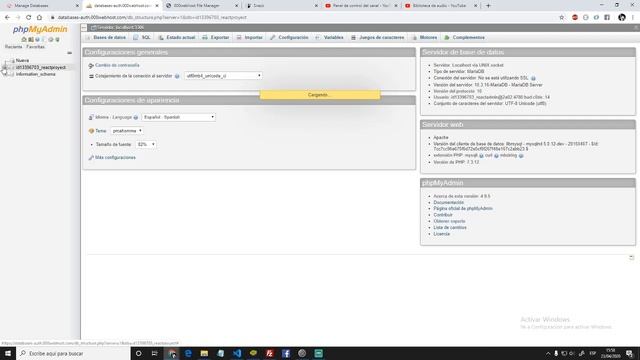
Task: Open the Bases de datos tab
Action: [106, 38]
